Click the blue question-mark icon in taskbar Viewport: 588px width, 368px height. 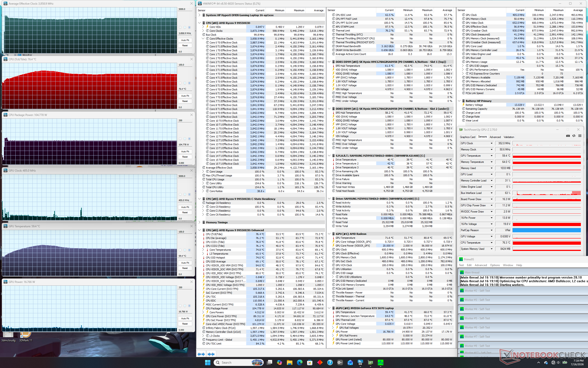click(x=330, y=362)
